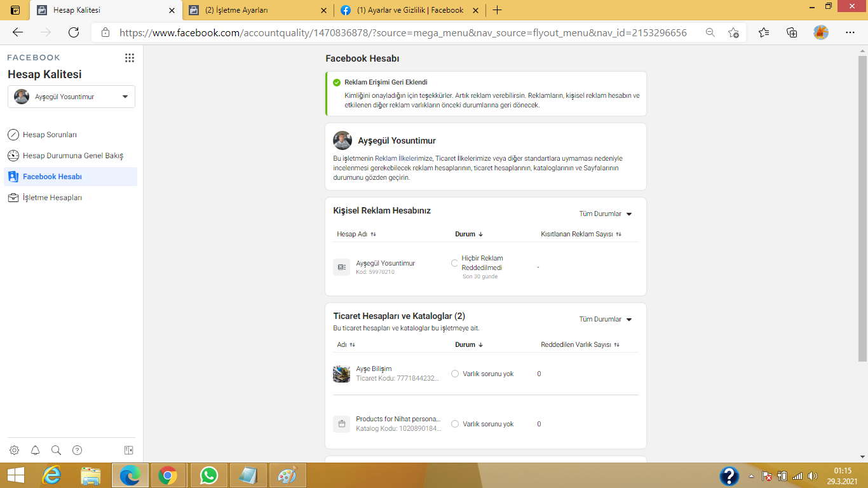The image size is (868, 488).
Task: Open Tüm Durumlar filter for Ticaret Hesapları
Action: (606, 320)
